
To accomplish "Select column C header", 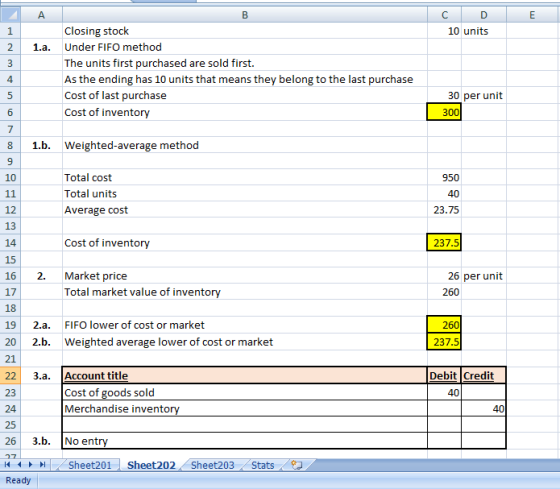I will point(444,15).
